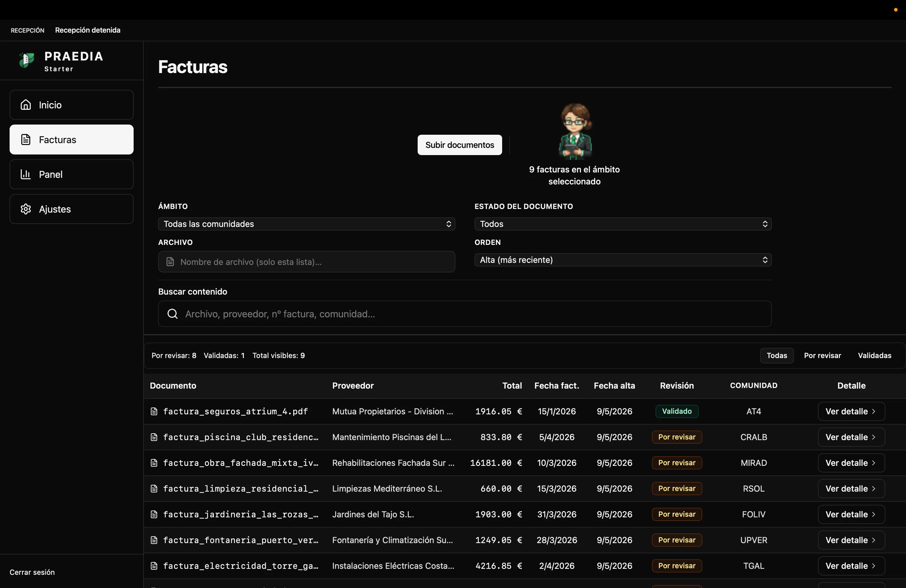
Task: Click the file icon of factura_limpieza_residencial row
Action: coord(154,488)
